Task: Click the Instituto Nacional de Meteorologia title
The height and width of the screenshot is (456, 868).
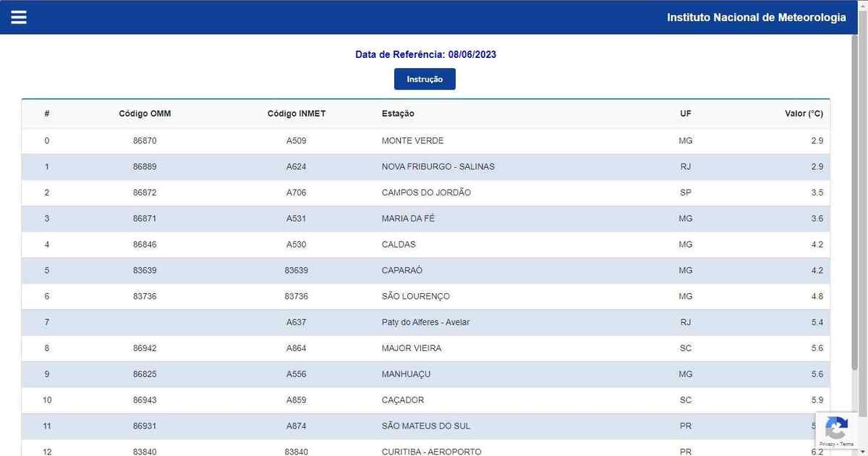Action: click(756, 17)
